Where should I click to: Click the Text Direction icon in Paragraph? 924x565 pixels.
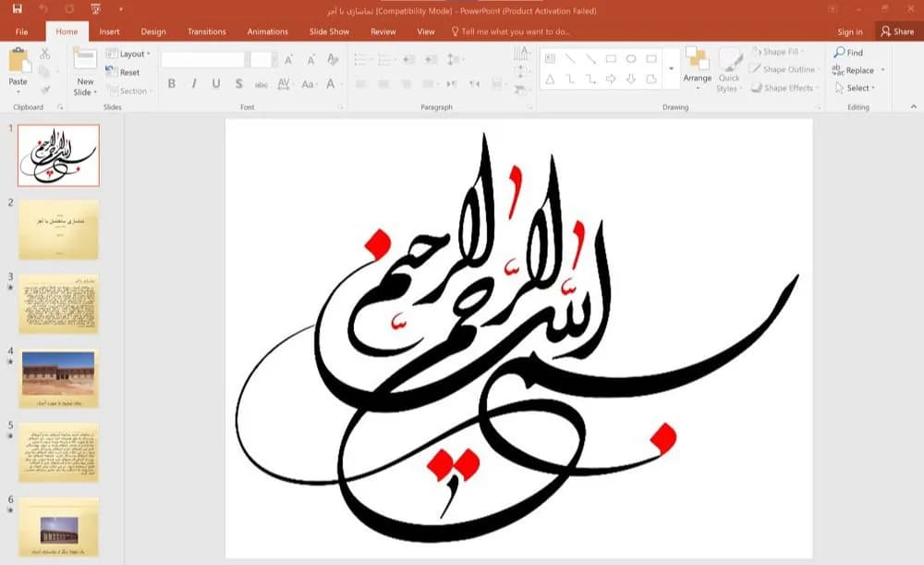coord(521,54)
